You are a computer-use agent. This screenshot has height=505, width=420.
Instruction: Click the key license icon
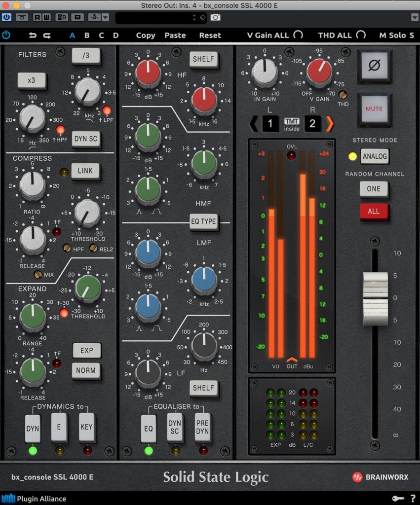click(398, 499)
